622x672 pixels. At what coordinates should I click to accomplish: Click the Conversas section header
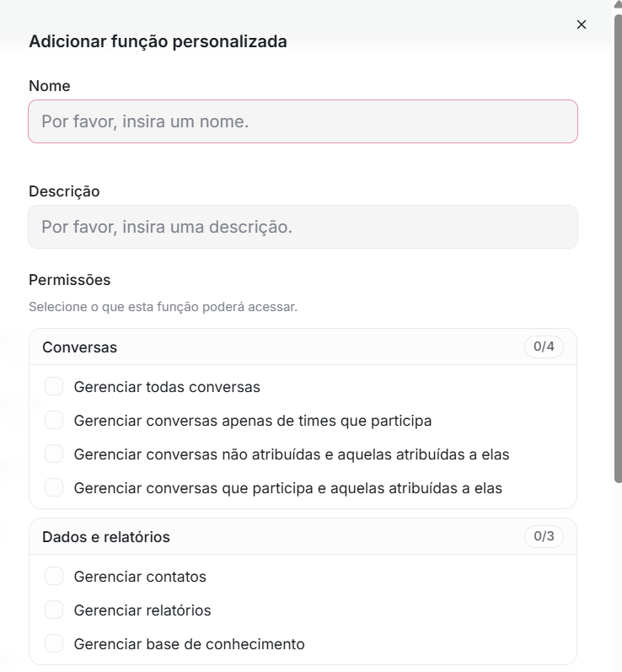[303, 347]
